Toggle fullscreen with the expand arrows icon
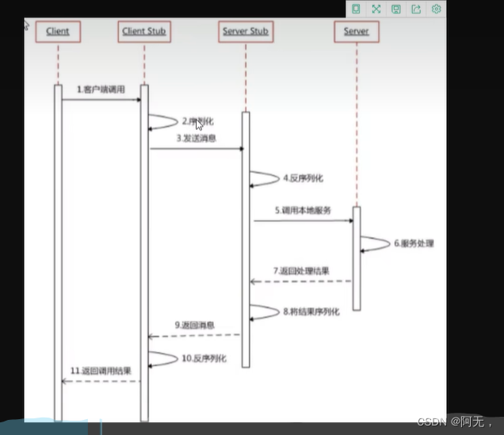 (x=376, y=9)
